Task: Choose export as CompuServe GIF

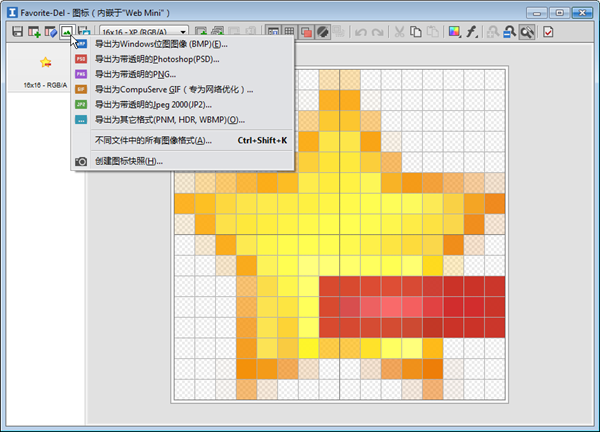Action: (183, 90)
